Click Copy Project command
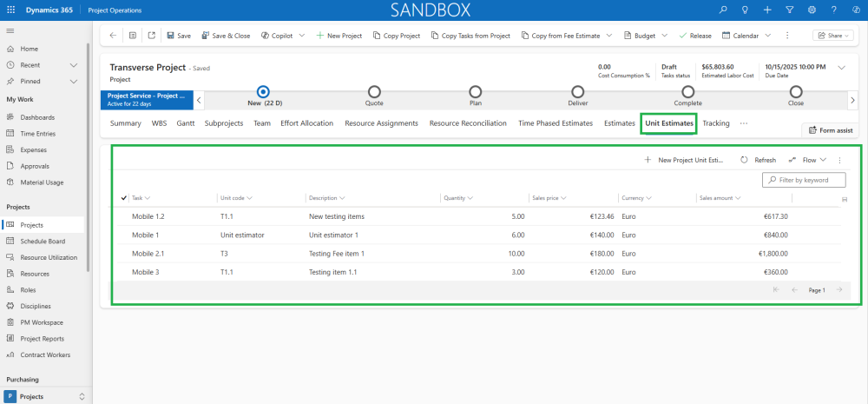This screenshot has height=404, width=868. click(397, 36)
